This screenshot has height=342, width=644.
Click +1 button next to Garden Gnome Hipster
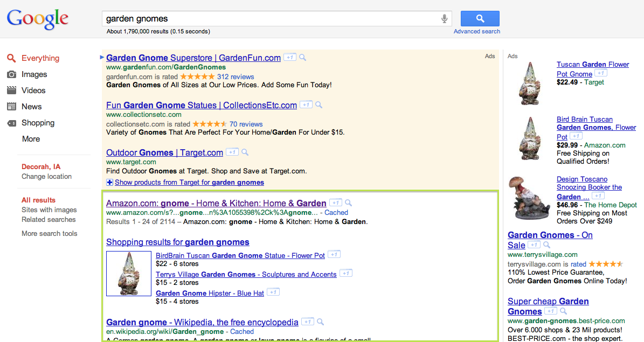273,292
